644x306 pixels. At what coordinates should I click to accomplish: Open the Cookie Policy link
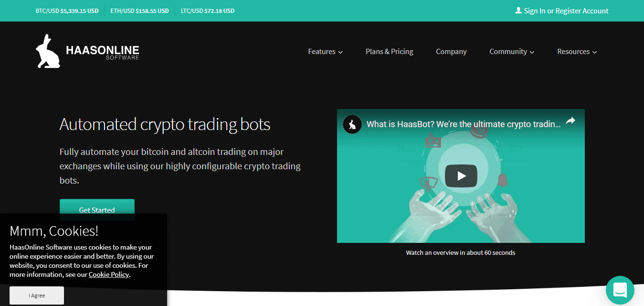108,274
